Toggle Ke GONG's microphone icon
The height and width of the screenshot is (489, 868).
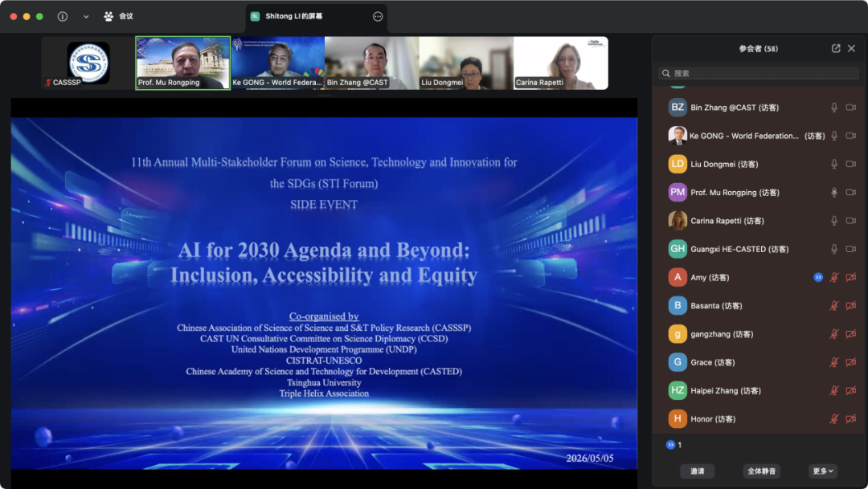coord(834,136)
